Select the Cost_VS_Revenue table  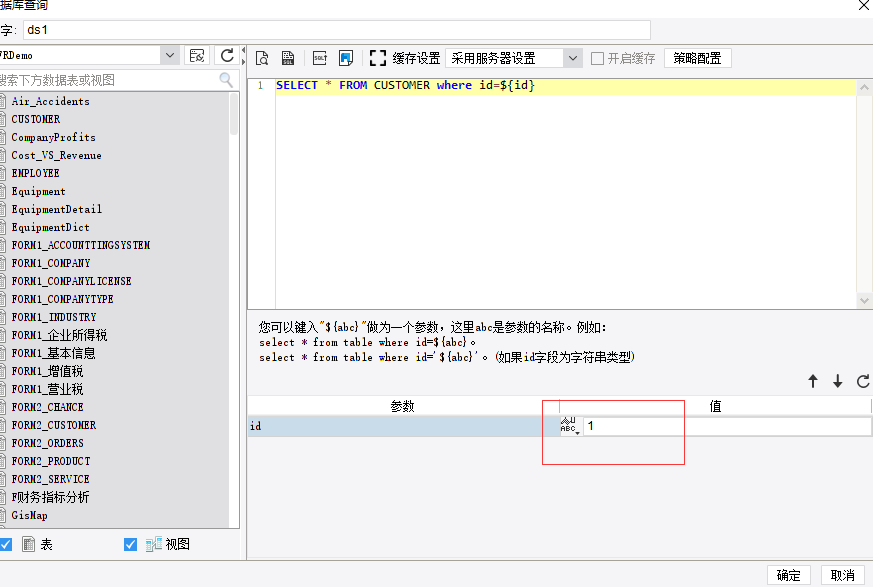point(56,155)
